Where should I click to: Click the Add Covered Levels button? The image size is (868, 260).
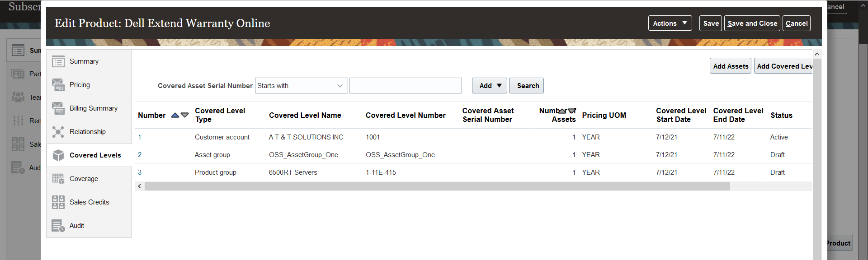click(x=783, y=66)
